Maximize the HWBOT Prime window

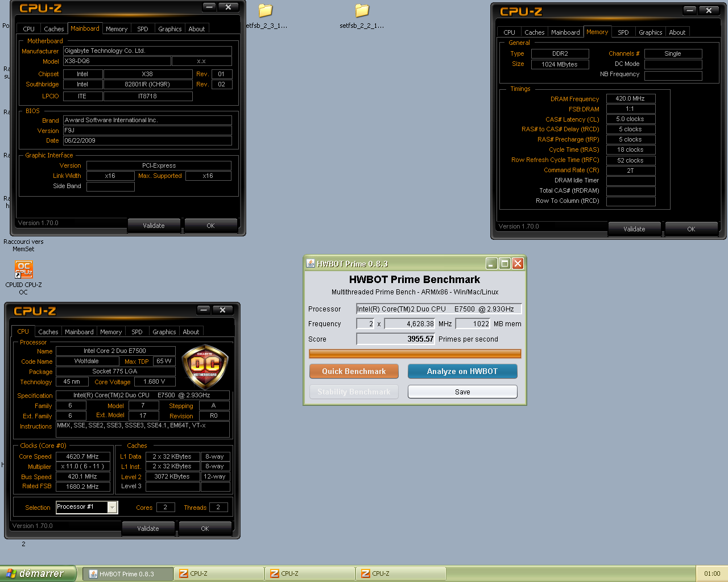[x=504, y=263]
